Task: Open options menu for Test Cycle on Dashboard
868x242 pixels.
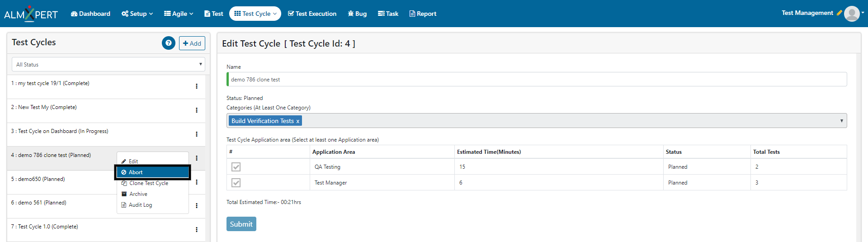Action: (197, 134)
